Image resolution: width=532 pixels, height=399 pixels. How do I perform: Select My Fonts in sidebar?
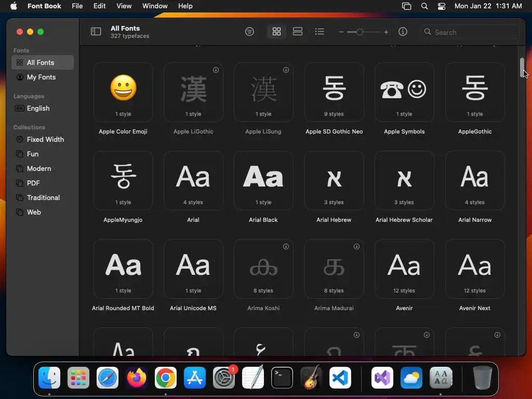coord(43,77)
